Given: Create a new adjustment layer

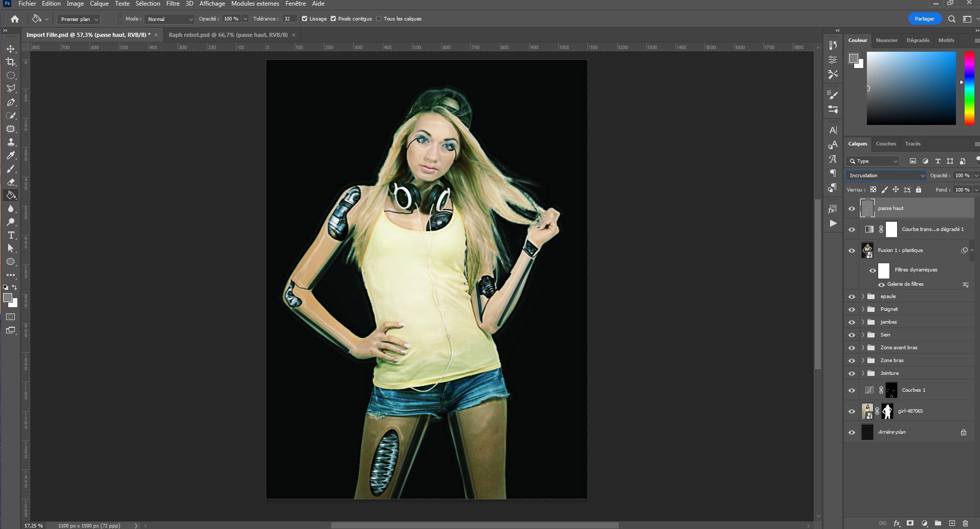Looking at the screenshot, I should [924, 523].
